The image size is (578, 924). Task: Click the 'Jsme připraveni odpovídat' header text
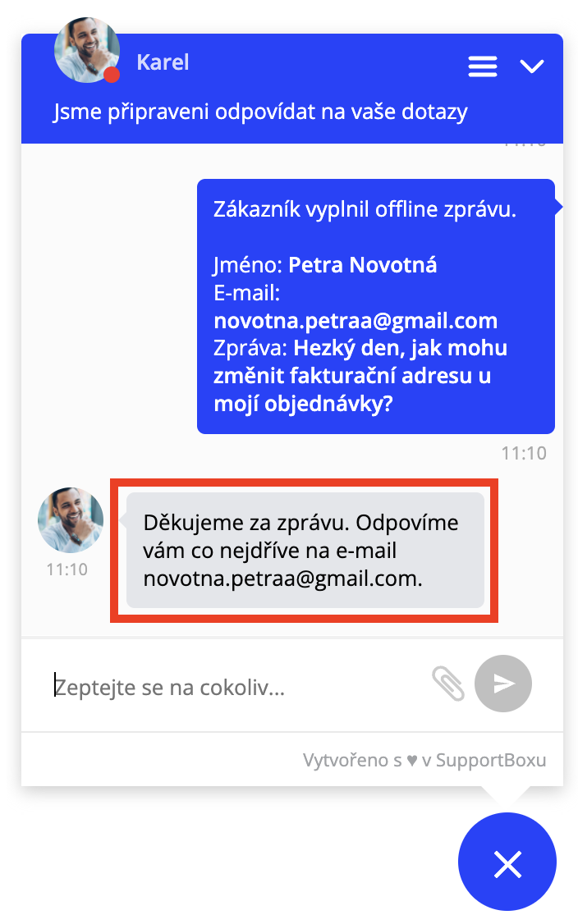[260, 112]
